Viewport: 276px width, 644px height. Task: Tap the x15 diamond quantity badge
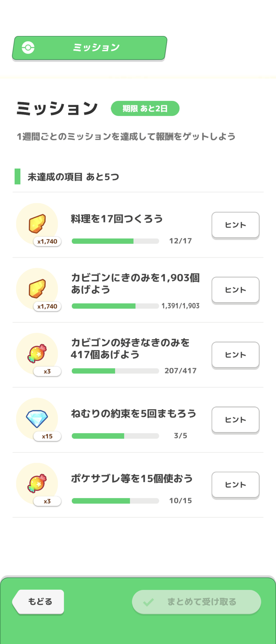(47, 436)
